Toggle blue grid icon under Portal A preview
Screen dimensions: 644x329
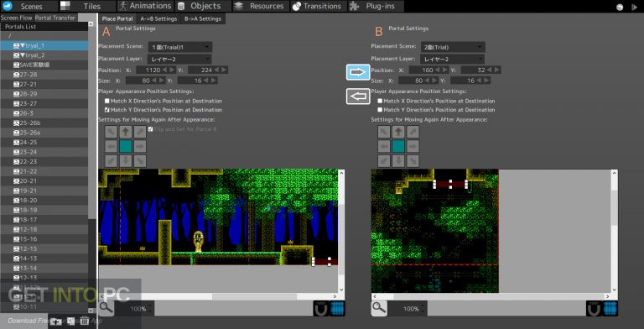click(x=338, y=309)
